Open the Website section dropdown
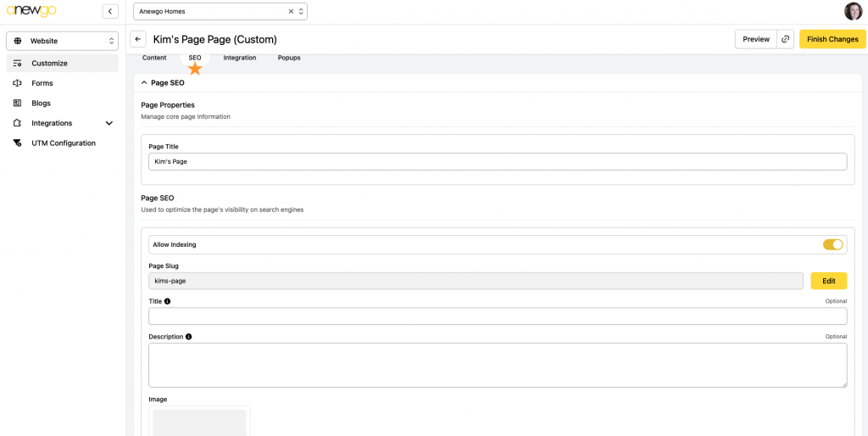 pyautogui.click(x=63, y=41)
